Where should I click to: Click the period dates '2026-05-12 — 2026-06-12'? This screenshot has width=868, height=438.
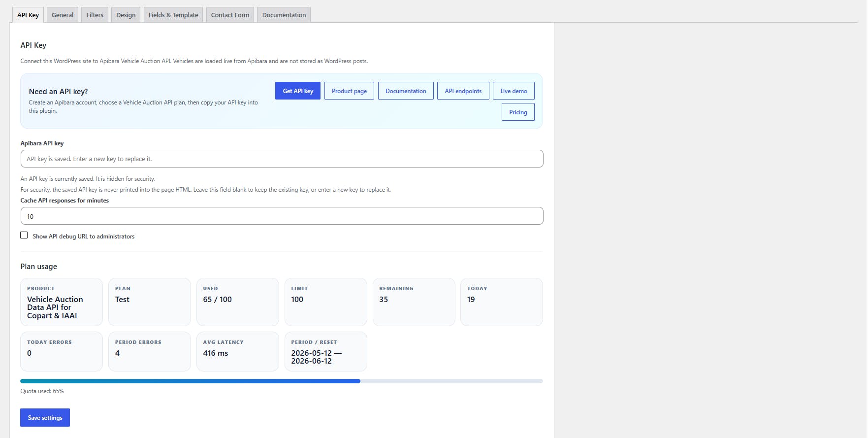point(317,357)
